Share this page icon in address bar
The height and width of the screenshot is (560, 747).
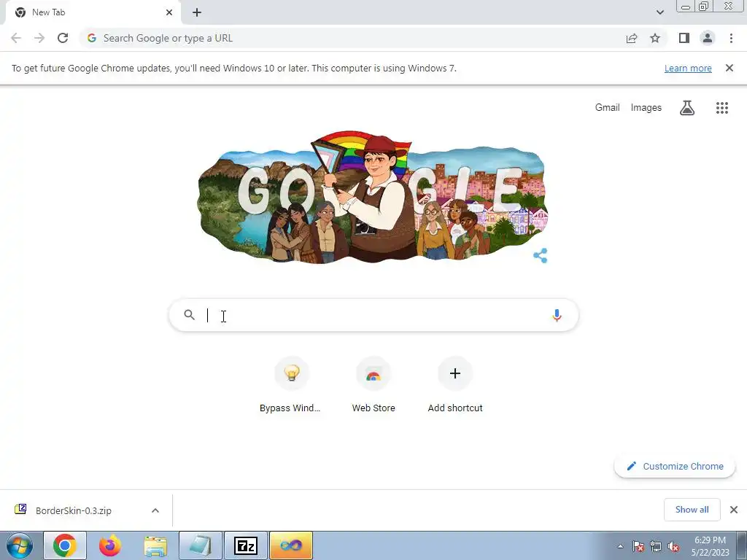[x=632, y=38]
